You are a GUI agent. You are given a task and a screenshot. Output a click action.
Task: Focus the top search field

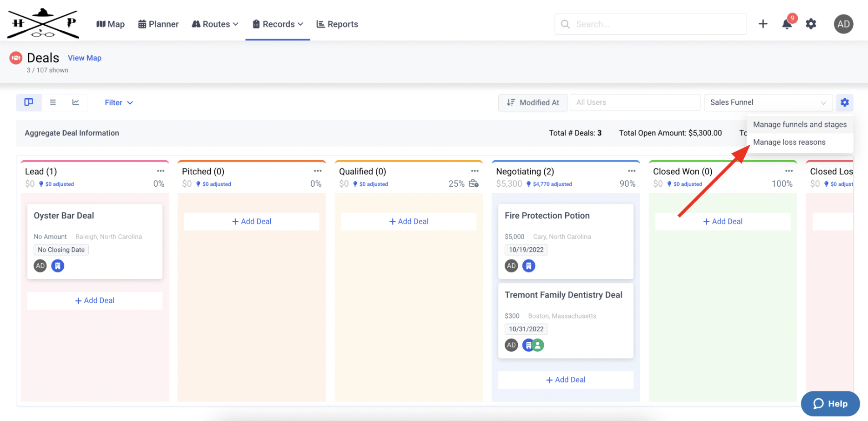650,24
